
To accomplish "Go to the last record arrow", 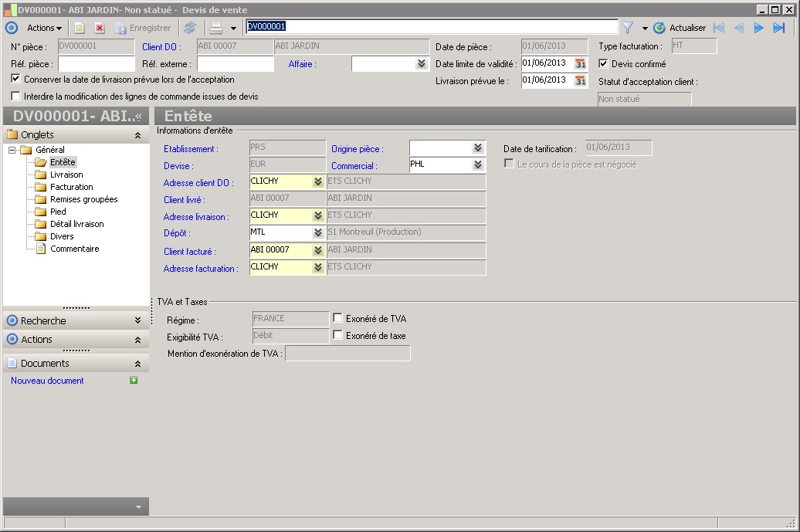I will pyautogui.click(x=778, y=28).
